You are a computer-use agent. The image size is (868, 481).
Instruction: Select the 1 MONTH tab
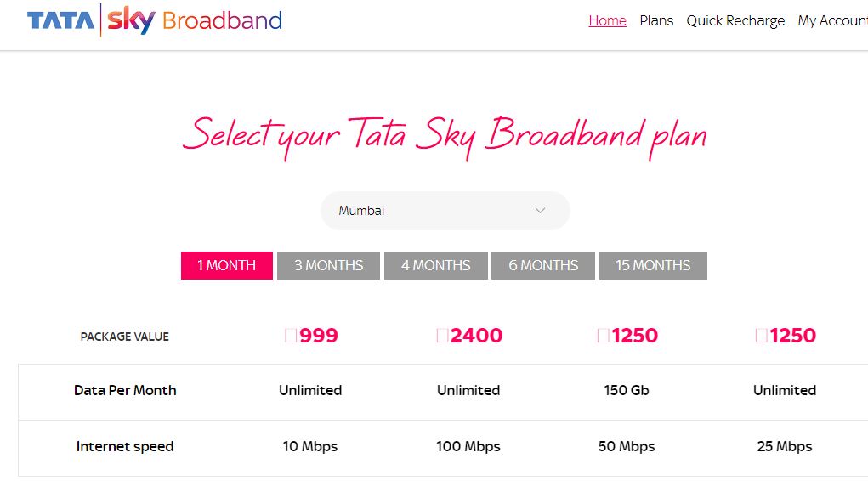pyautogui.click(x=227, y=265)
